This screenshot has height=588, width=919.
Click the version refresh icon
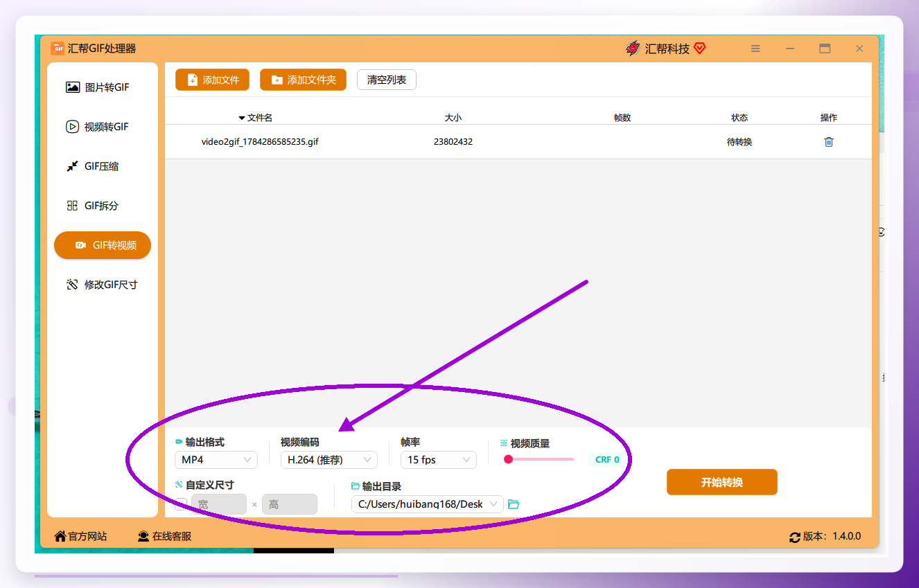click(795, 537)
